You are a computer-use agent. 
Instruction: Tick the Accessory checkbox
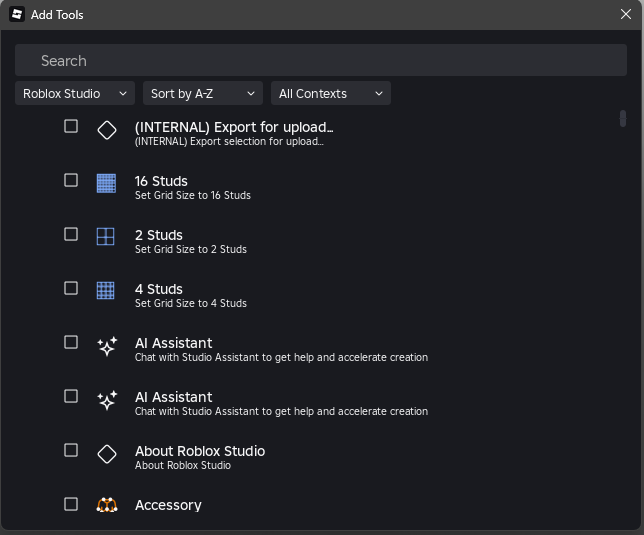pos(71,504)
